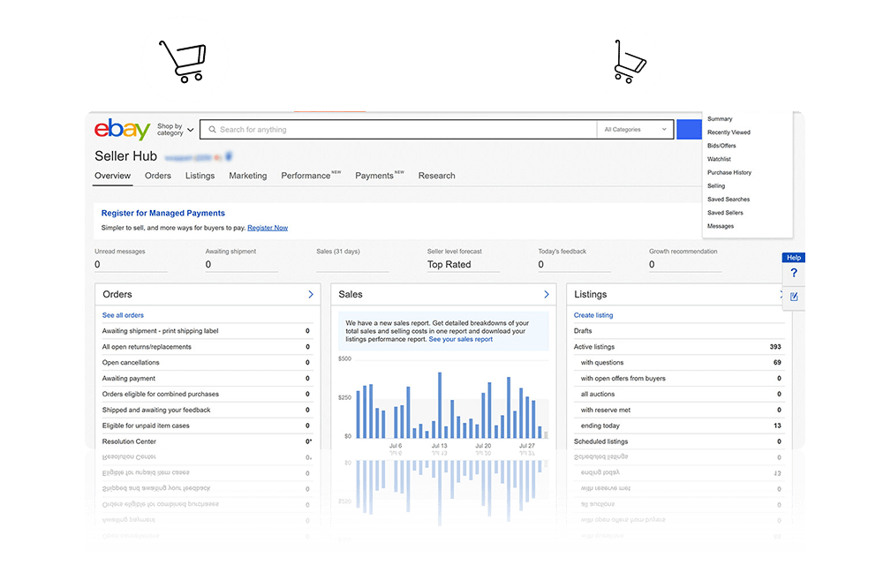This screenshot has height=588, width=883.
Task: Open the Sales panel via its arrow icon
Action: pos(545,294)
